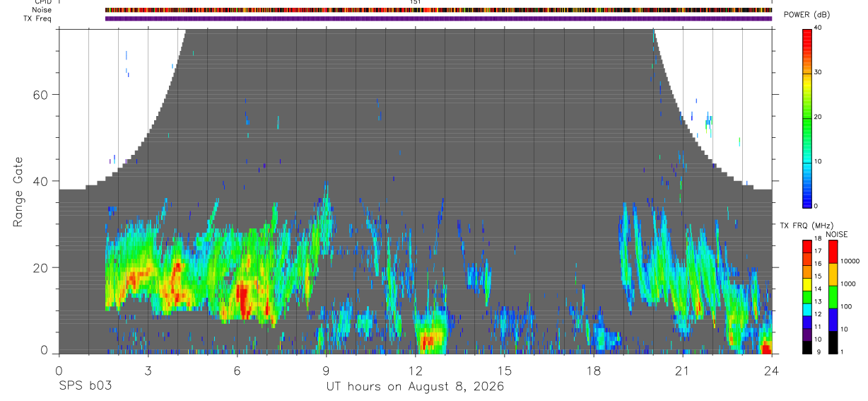Image resolution: width=868 pixels, height=401 pixels.
Task: Click 'UT hours on August 8, 2026' title
Action: click(415, 387)
